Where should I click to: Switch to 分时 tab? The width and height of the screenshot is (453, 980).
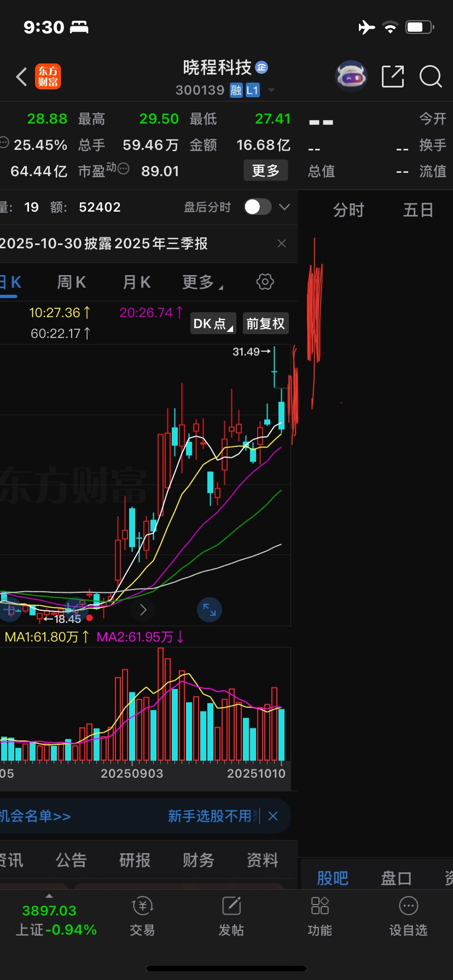click(x=349, y=210)
